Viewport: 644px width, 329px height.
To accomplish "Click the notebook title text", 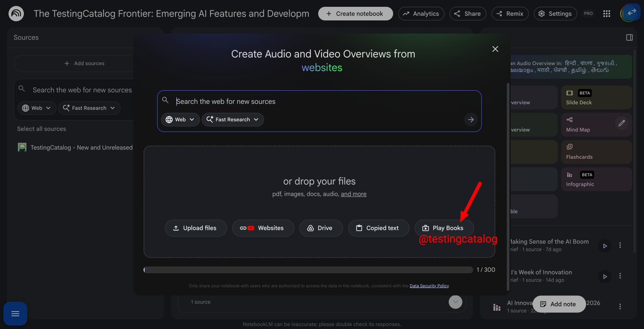I will (171, 13).
